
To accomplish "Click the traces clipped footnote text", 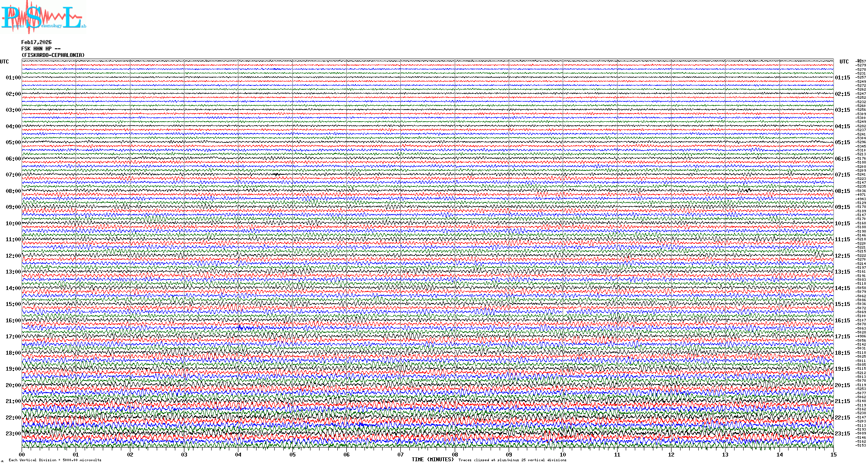I will click(512, 460).
